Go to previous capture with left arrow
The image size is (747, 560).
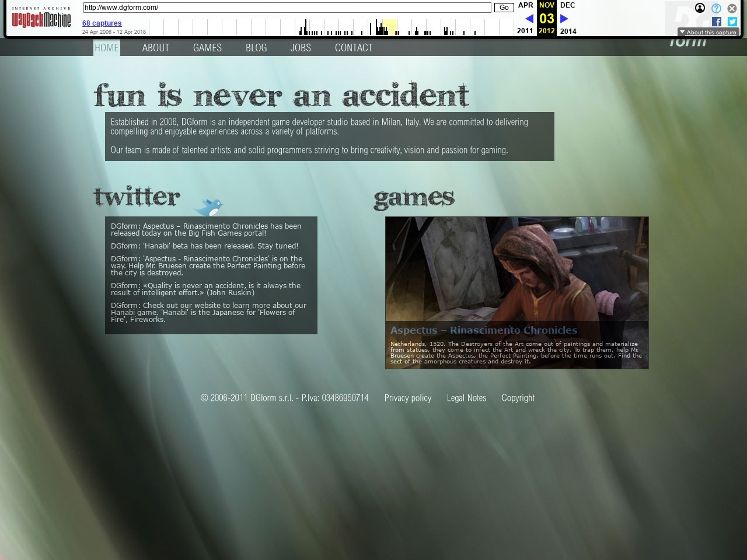pos(529,19)
